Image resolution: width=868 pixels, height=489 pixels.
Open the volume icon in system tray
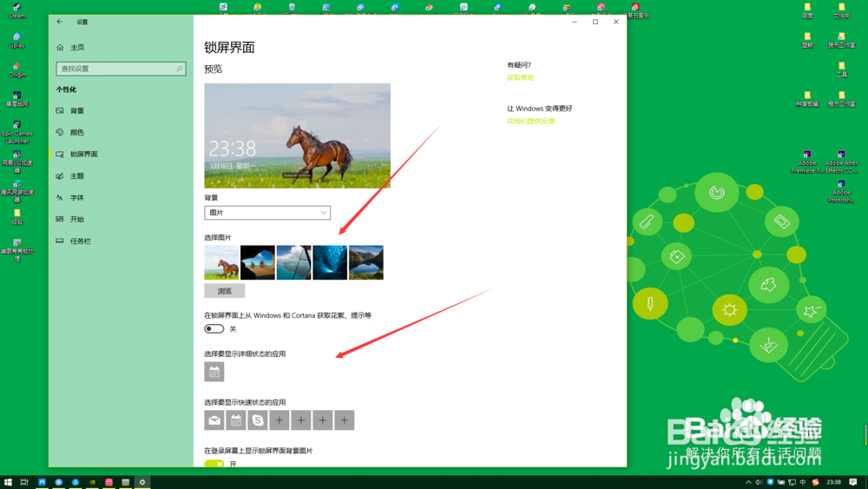[x=759, y=482]
